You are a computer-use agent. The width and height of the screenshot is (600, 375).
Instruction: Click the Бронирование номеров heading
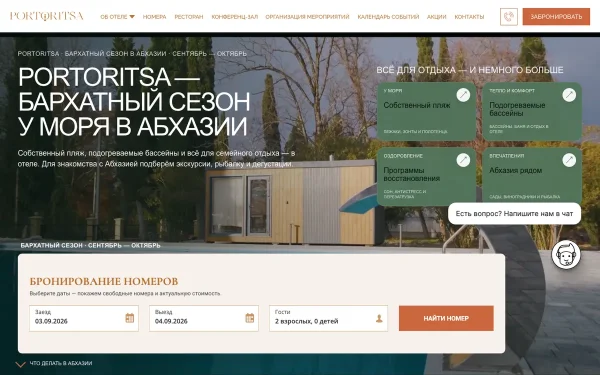coord(104,281)
